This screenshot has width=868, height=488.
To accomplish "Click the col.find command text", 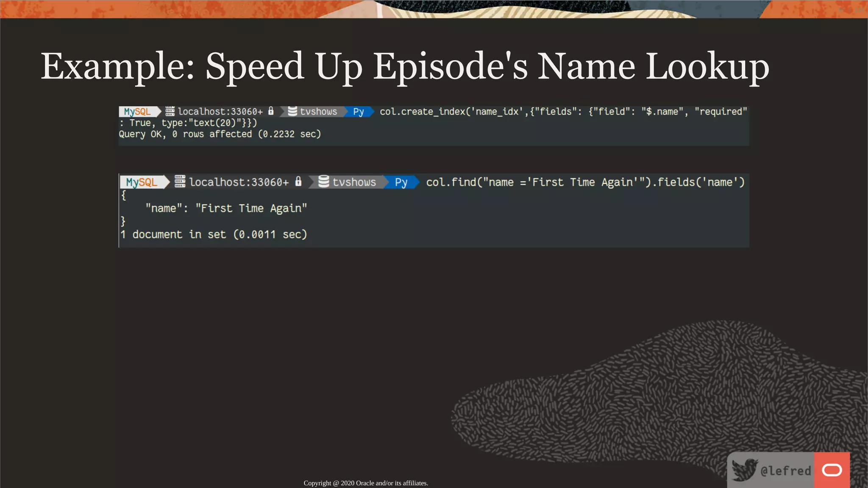I will (x=585, y=182).
